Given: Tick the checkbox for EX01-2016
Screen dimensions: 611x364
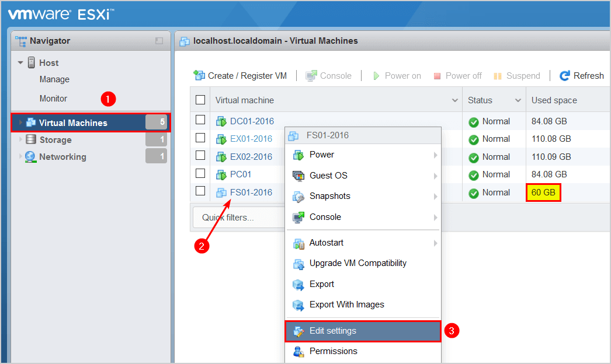Looking at the screenshot, I should [x=200, y=138].
